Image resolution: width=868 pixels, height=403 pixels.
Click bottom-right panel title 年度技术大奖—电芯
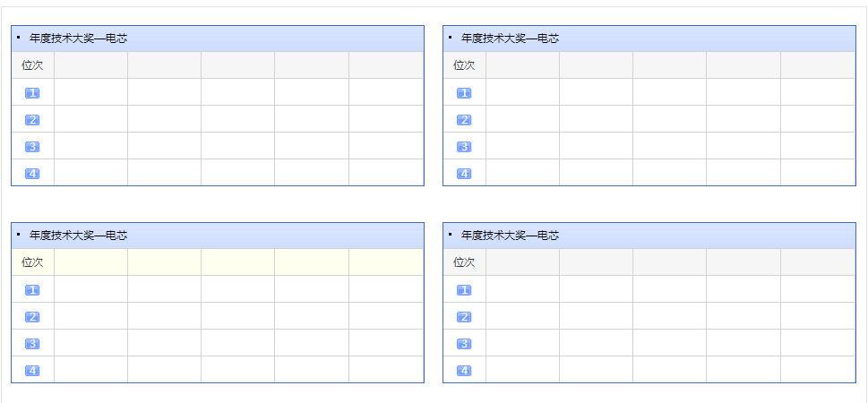click(x=510, y=236)
